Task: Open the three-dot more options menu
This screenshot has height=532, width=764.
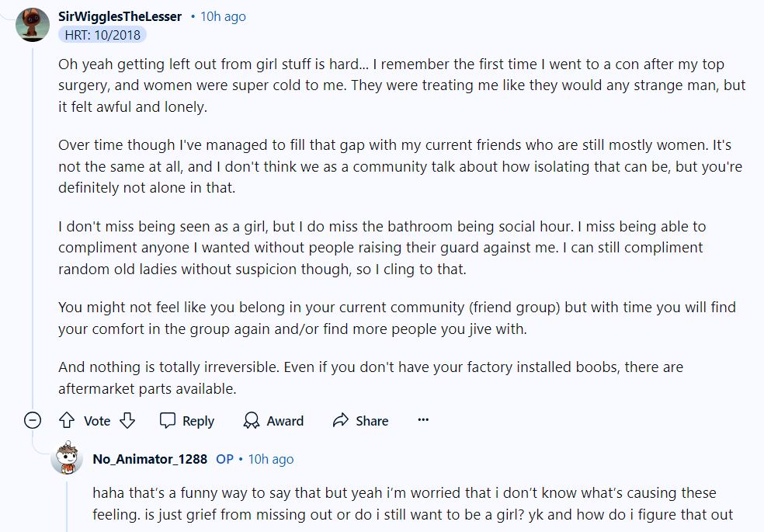Action: pyautogui.click(x=423, y=419)
